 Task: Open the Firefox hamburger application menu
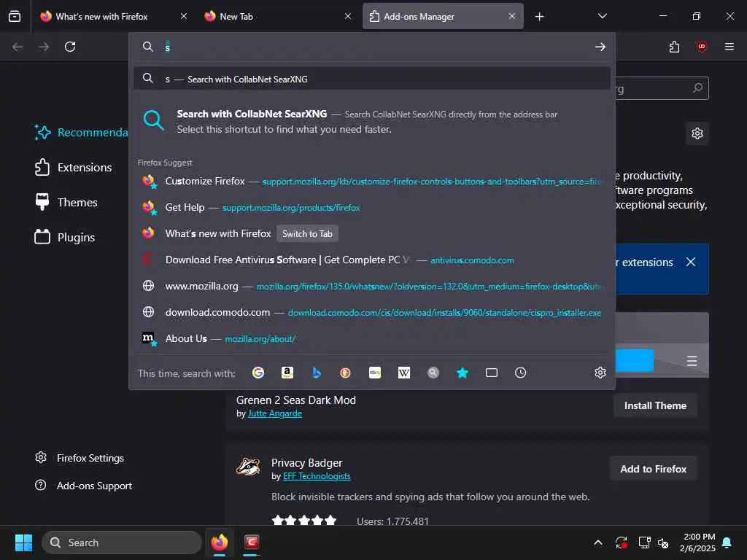pos(729,47)
